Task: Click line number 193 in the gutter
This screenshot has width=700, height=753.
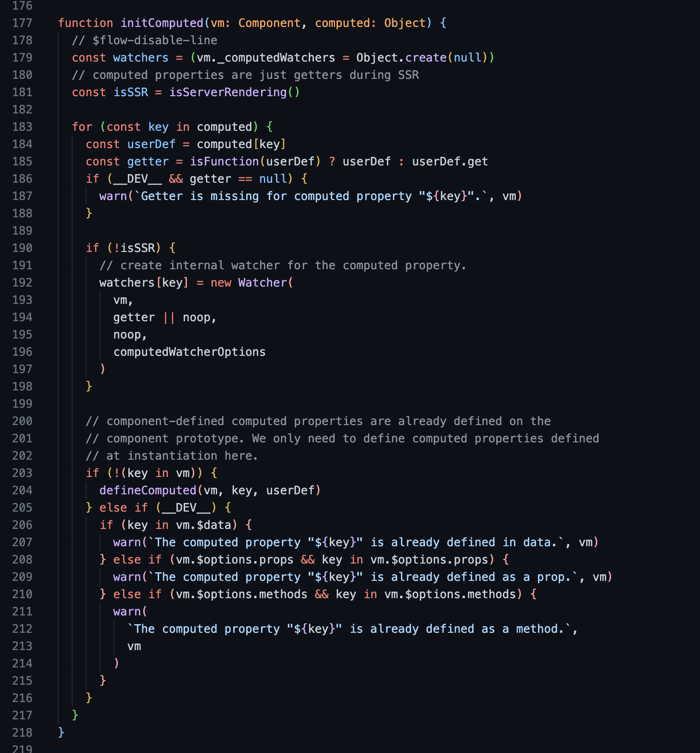Action: click(x=22, y=300)
